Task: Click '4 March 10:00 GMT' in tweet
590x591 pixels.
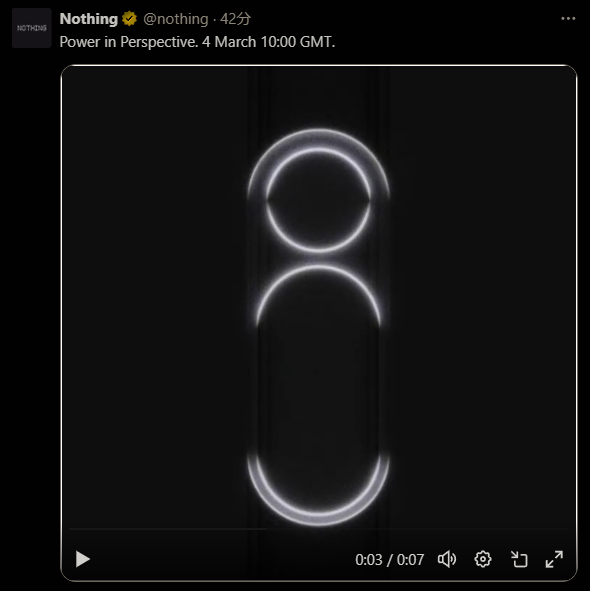Action: pyautogui.click(x=268, y=42)
